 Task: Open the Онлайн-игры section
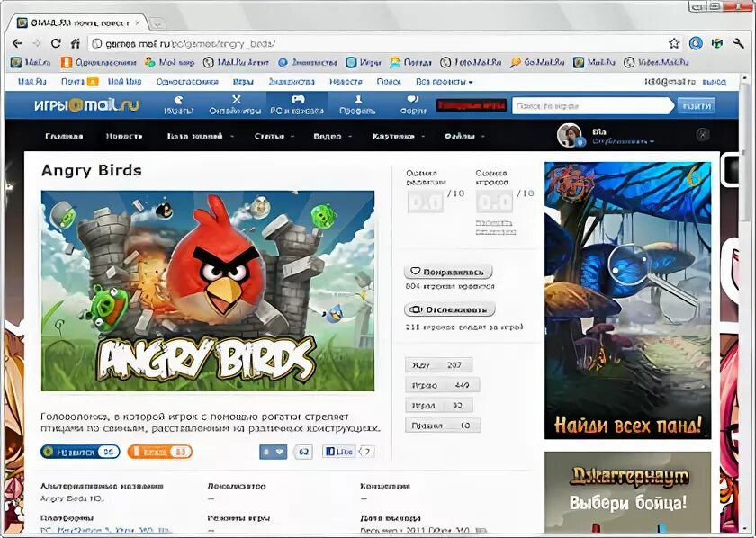point(235,105)
